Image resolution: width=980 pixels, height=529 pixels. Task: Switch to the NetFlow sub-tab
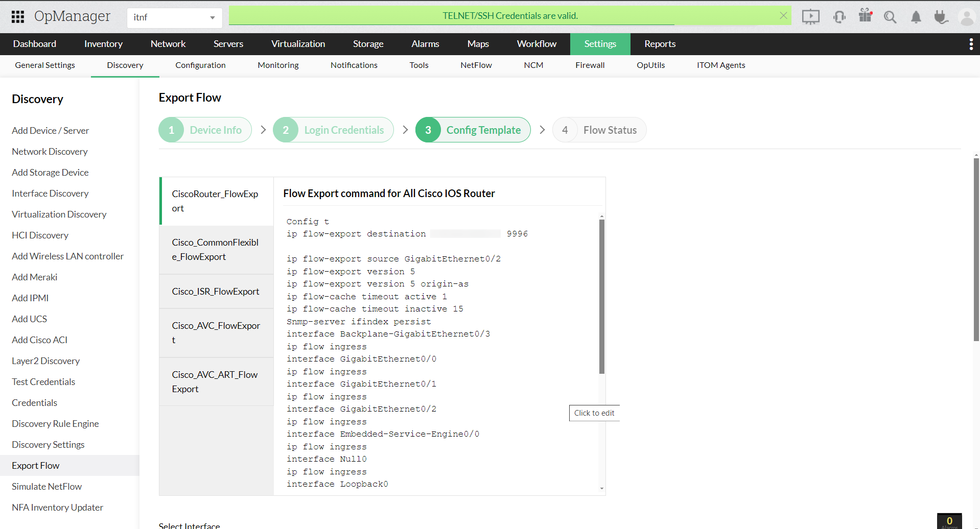click(x=476, y=65)
